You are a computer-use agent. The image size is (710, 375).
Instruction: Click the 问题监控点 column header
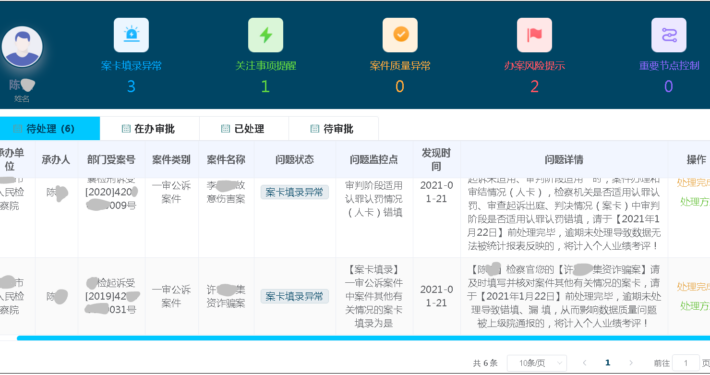(x=374, y=159)
